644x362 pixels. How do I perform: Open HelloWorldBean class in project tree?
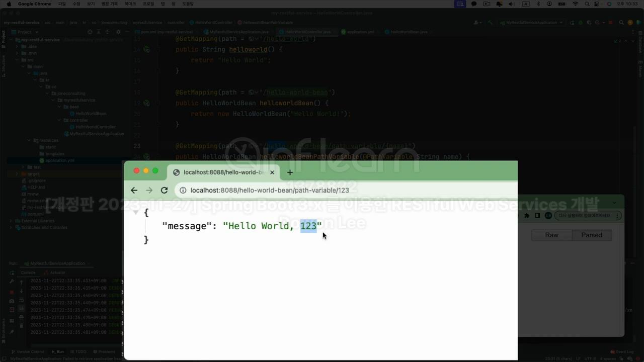coord(88,114)
